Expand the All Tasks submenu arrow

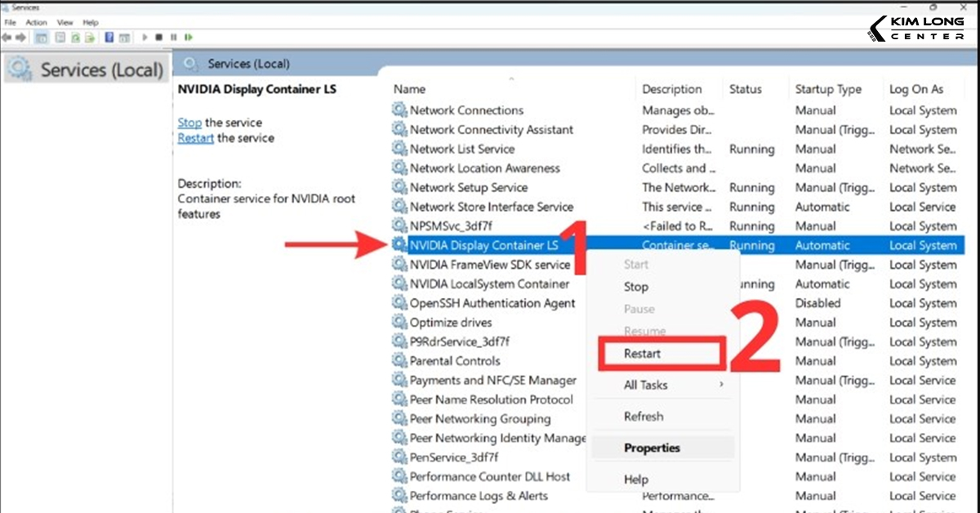722,385
